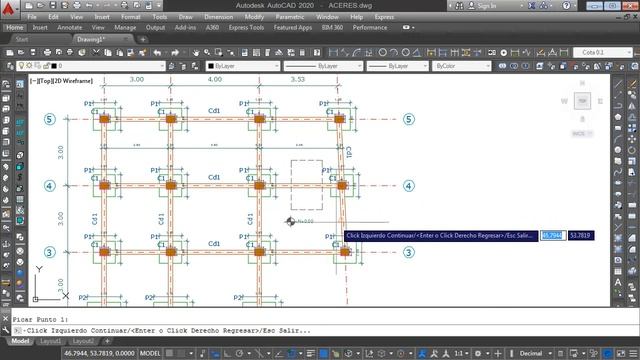Open the Layer Properties Manager icon
Screen dimensions: 640x360
coord(10,66)
